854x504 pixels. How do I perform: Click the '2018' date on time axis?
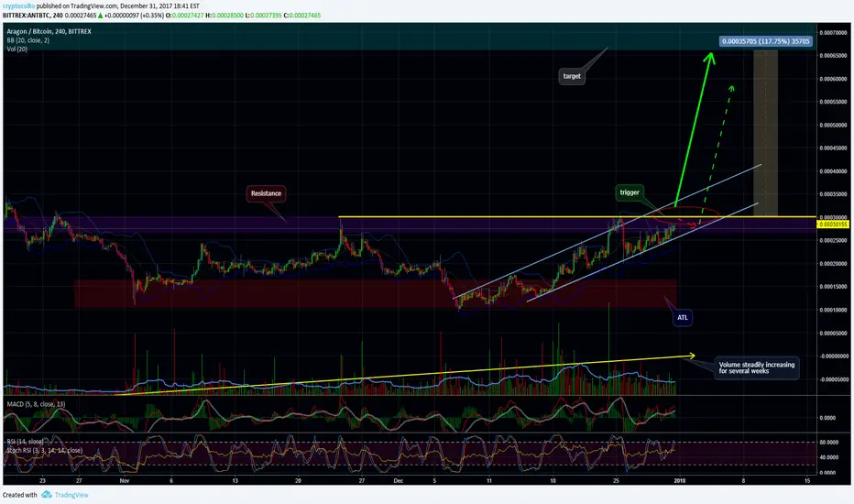[x=679, y=480]
